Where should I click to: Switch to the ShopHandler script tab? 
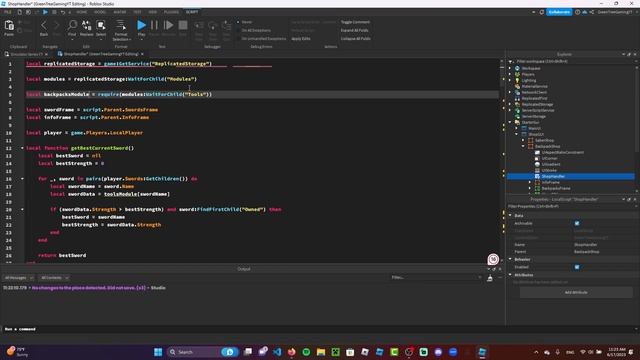click(x=101, y=54)
